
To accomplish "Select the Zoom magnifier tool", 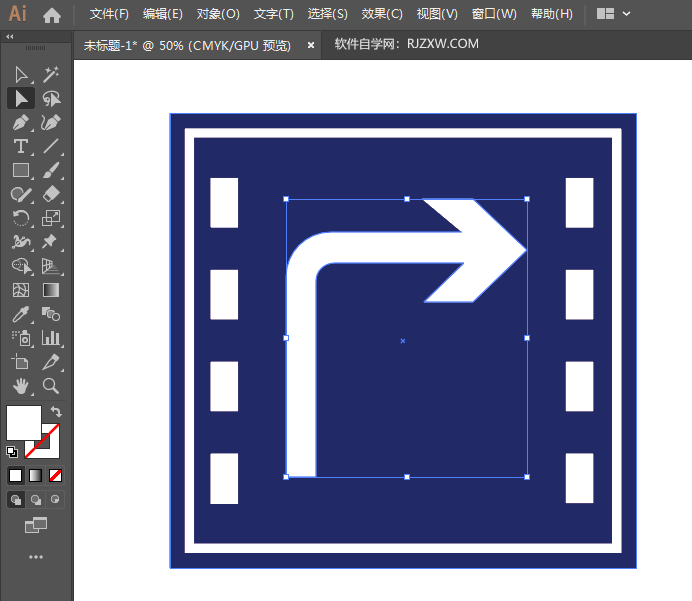I will (51, 386).
